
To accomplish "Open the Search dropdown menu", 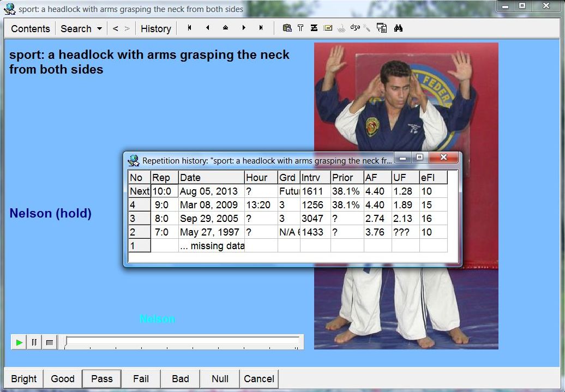I will click(x=81, y=29).
